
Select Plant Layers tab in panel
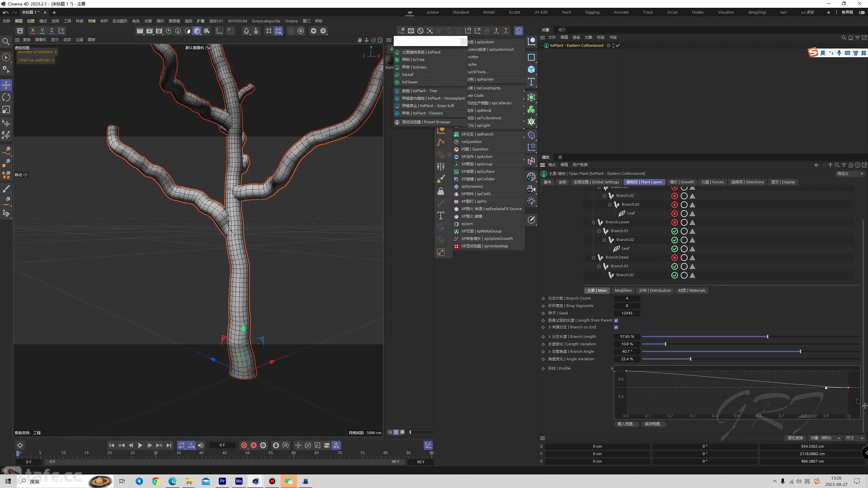click(x=645, y=182)
